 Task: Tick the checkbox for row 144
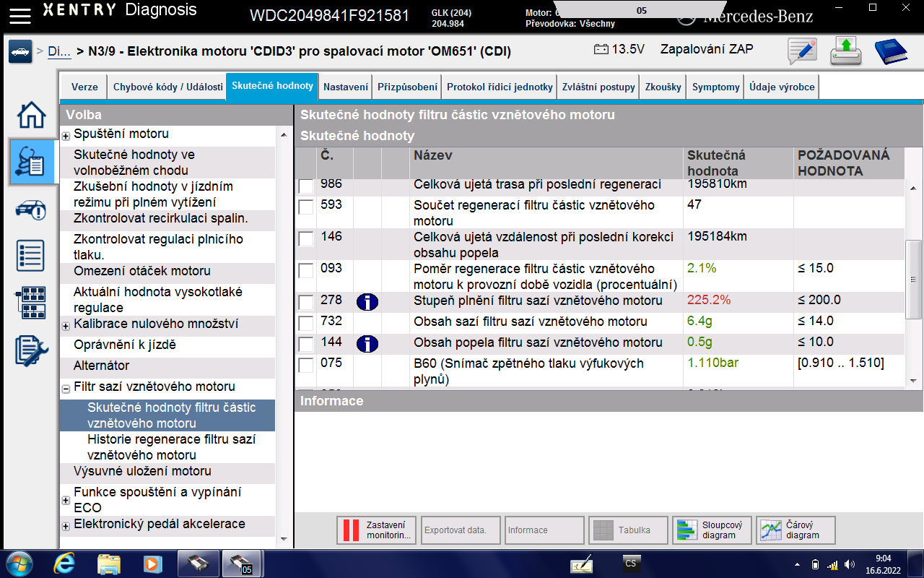[x=306, y=344]
